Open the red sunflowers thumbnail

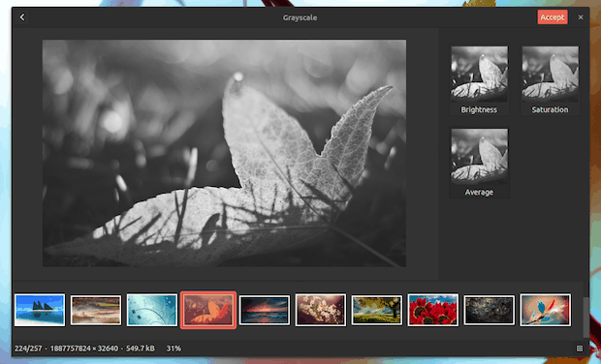click(x=433, y=310)
